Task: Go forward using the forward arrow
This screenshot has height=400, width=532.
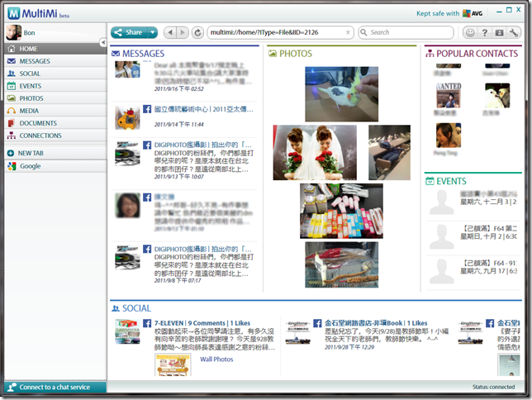Action: click(182, 33)
